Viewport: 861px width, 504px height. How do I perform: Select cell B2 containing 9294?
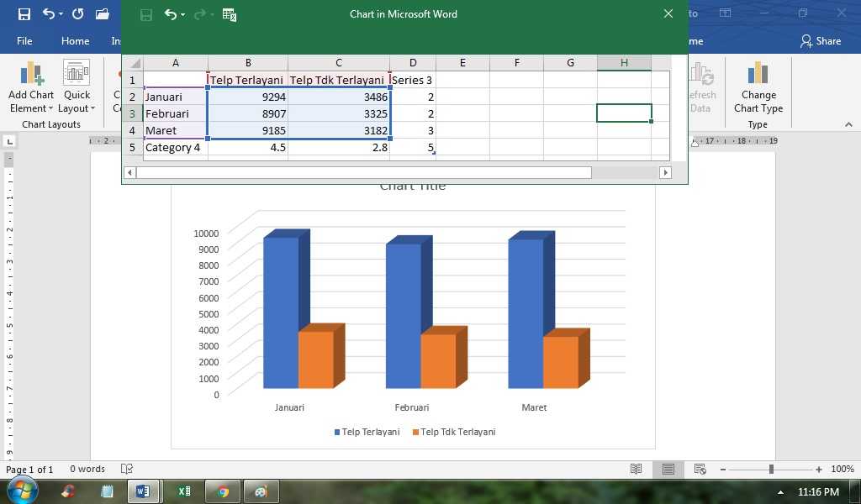click(x=248, y=97)
